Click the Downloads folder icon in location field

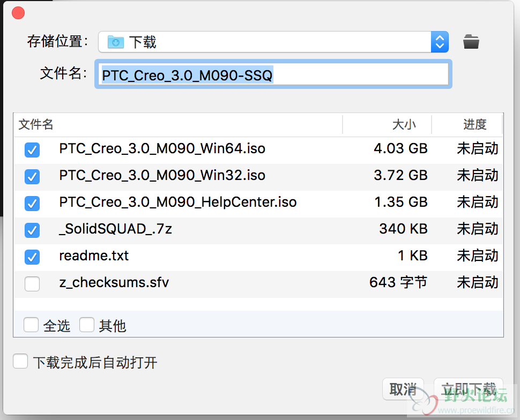tap(115, 42)
